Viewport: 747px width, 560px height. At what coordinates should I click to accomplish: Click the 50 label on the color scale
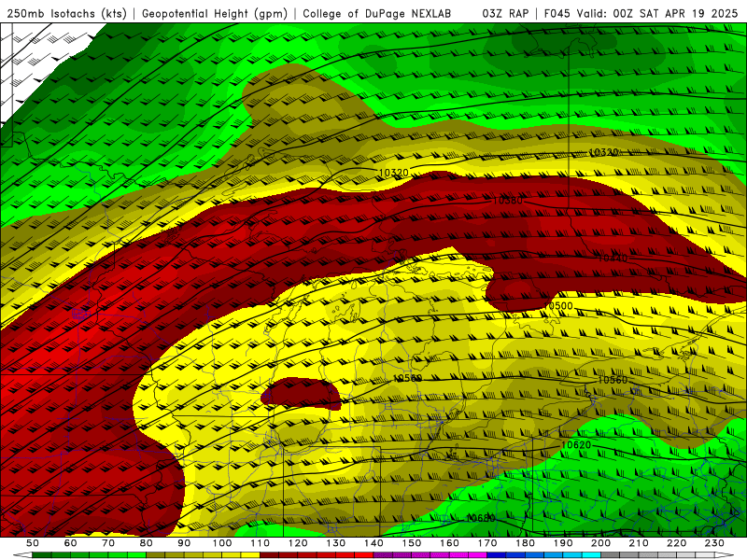33,543
